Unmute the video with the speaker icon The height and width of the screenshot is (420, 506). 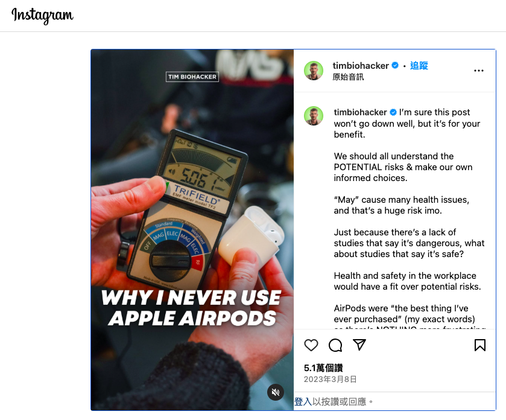pos(275,392)
